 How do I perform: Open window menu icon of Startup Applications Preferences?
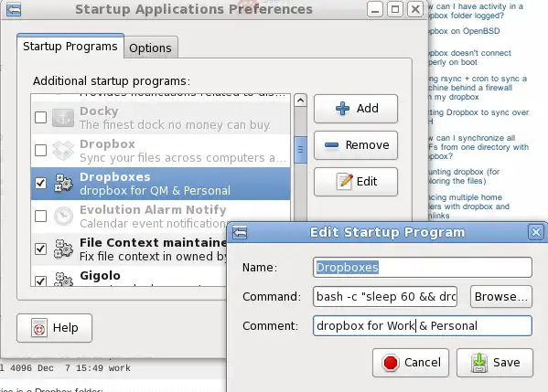(x=14, y=9)
